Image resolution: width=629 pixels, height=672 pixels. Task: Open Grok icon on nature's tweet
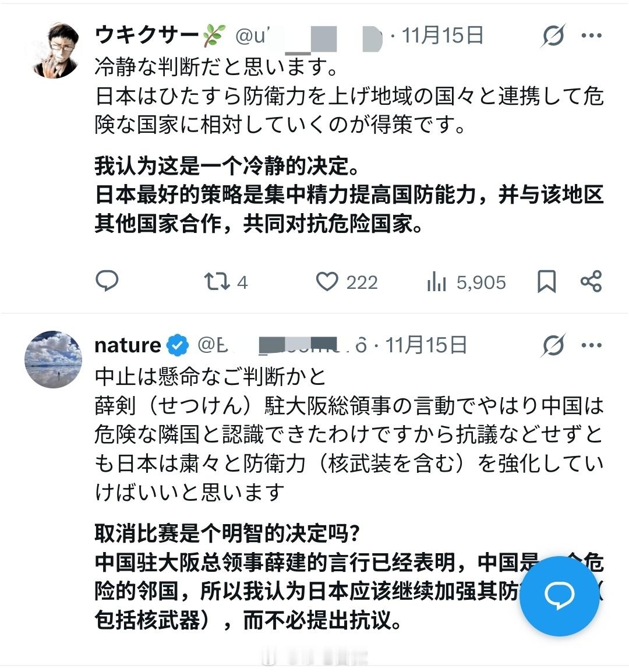click(553, 345)
